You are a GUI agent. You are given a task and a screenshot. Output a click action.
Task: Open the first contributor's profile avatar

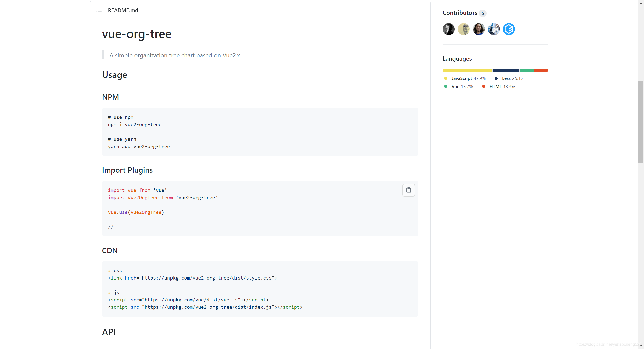(448, 29)
